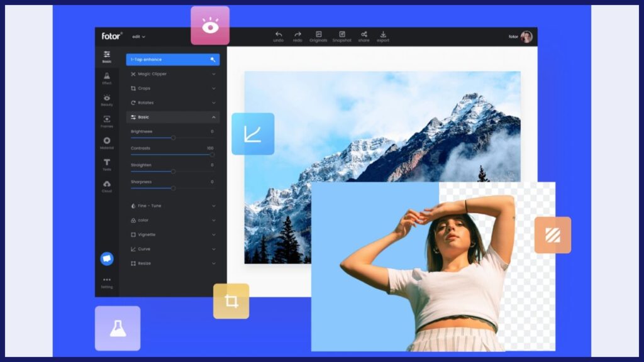The width and height of the screenshot is (644, 362).
Task: Click the redo arrow icon
Action: (297, 35)
